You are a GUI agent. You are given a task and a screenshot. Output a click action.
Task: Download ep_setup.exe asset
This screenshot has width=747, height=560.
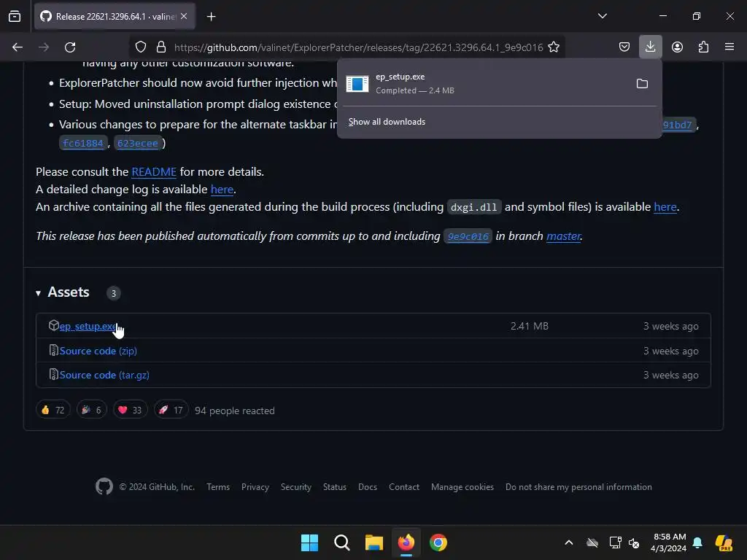(88, 327)
